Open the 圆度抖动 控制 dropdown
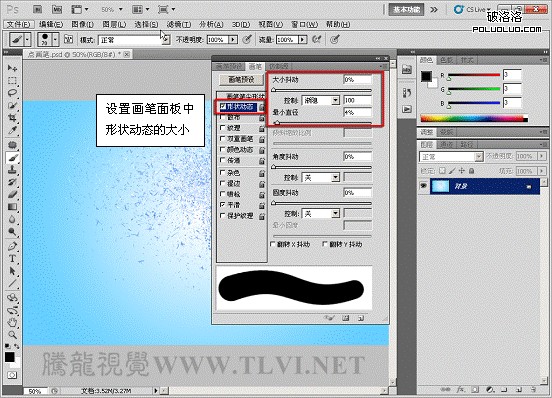This screenshot has width=552, height=398. click(x=321, y=213)
